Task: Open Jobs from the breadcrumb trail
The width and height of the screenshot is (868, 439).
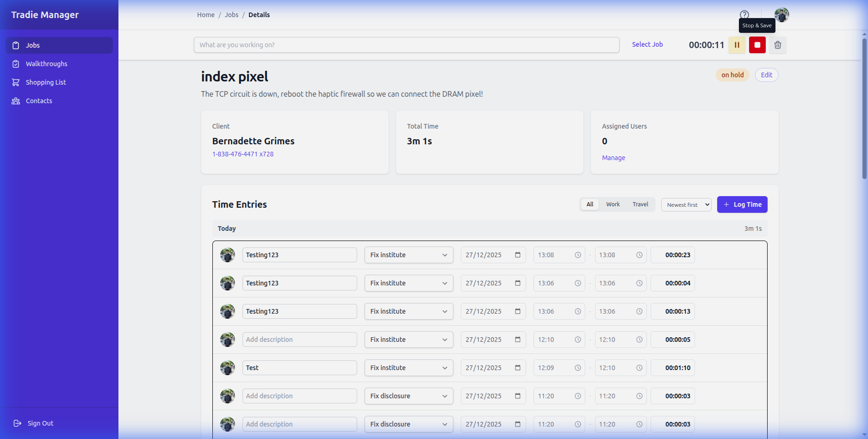Action: 231,14
